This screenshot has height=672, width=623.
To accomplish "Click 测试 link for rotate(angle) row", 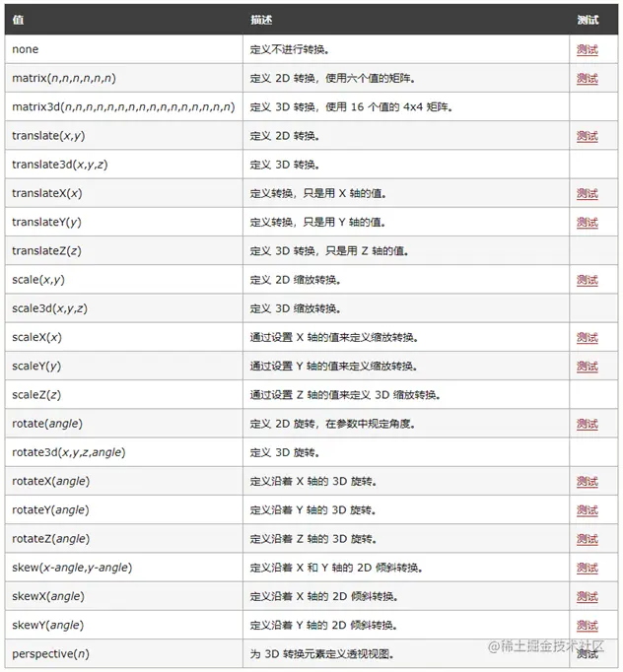I will tap(588, 424).
